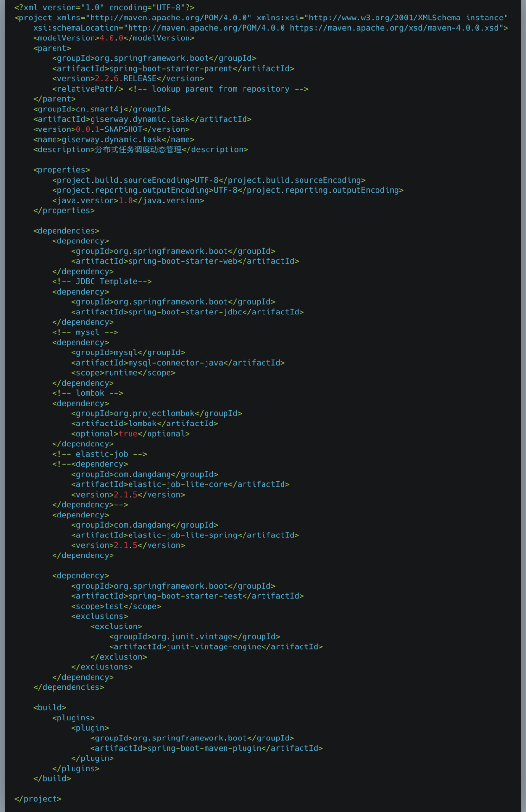Click the opening plugins tag
The width and height of the screenshot is (526, 812).
(x=74, y=718)
